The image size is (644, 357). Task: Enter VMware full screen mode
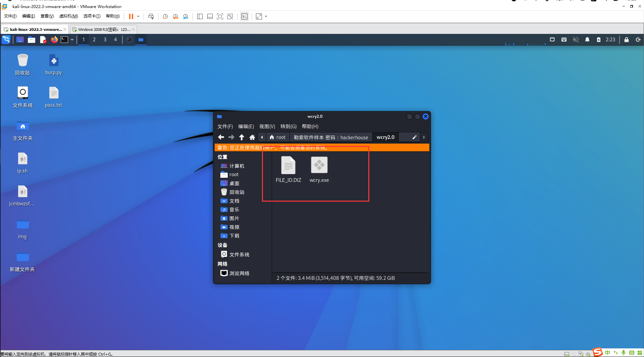click(x=220, y=16)
